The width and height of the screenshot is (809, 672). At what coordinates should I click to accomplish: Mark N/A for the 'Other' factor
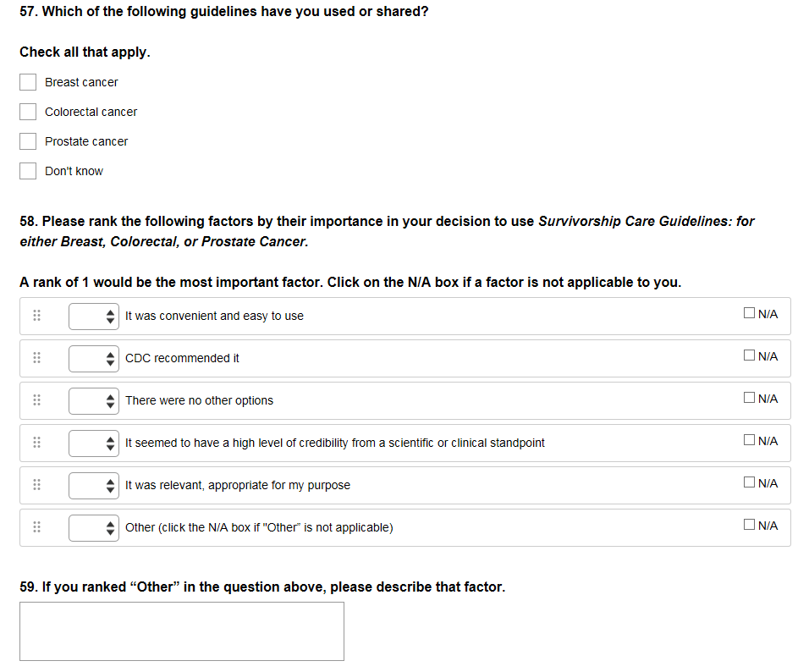[749, 525]
